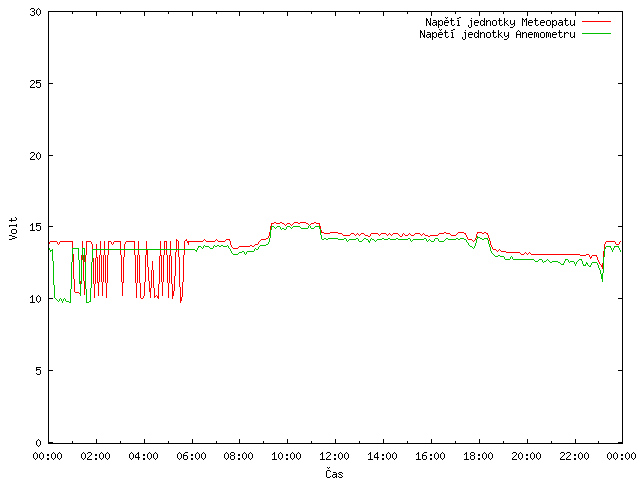Click the y-axis label '25'

(36, 84)
